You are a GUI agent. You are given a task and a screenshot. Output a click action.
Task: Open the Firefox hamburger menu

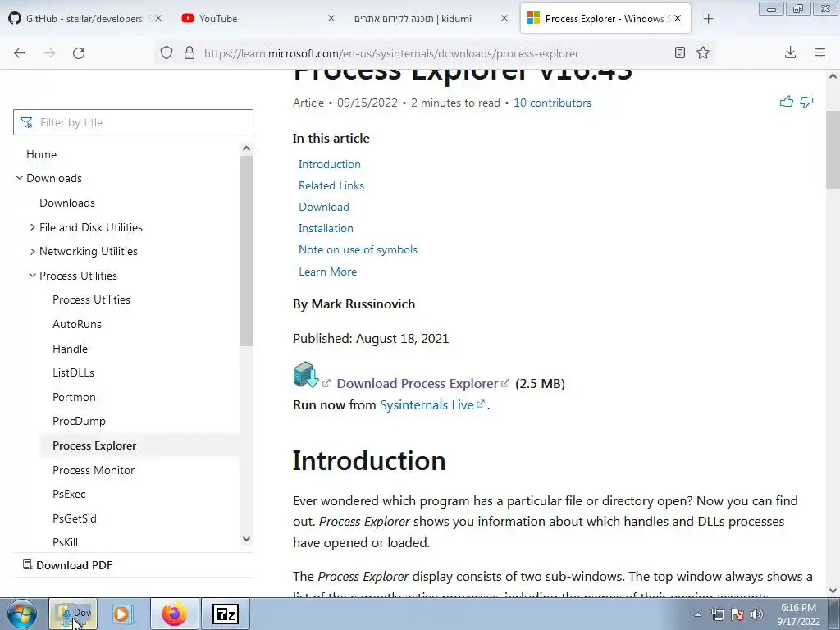pos(820,52)
